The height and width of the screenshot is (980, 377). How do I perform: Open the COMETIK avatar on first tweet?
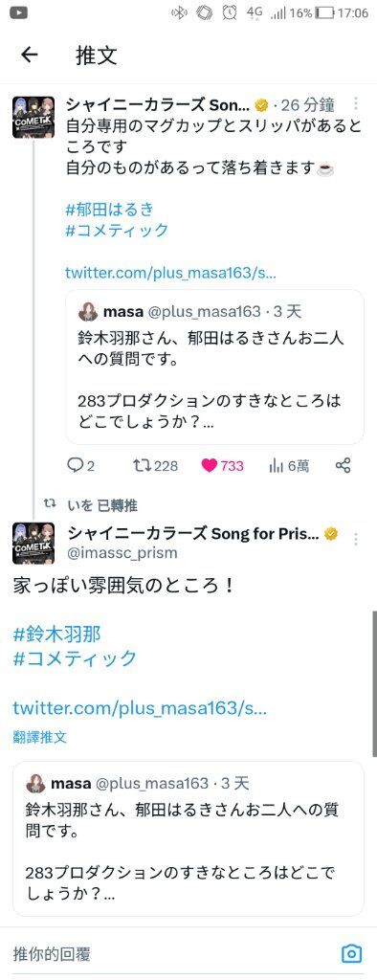(29, 118)
